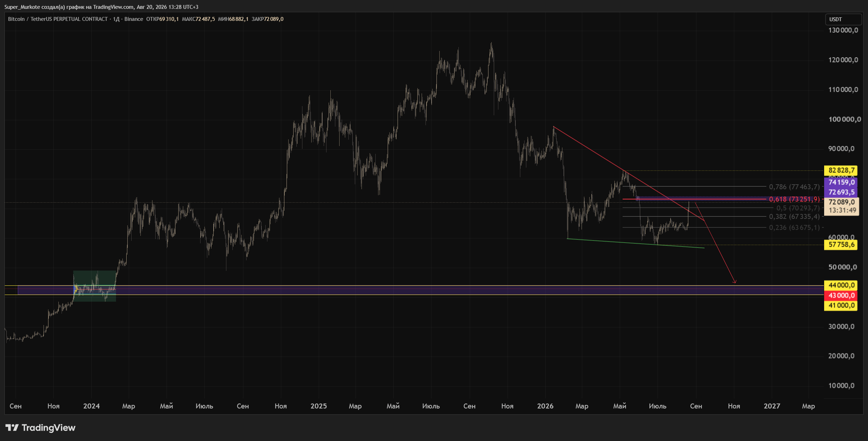The height and width of the screenshot is (441, 868).
Task: Click the 2027 time axis label
Action: click(772, 406)
